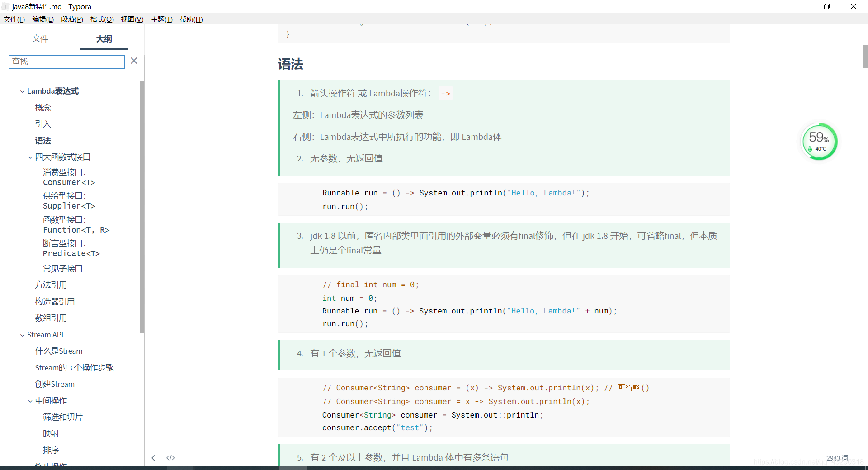Screen dimensions: 868x470
Task: Open 构造器引用 in the outline
Action: [55, 302]
